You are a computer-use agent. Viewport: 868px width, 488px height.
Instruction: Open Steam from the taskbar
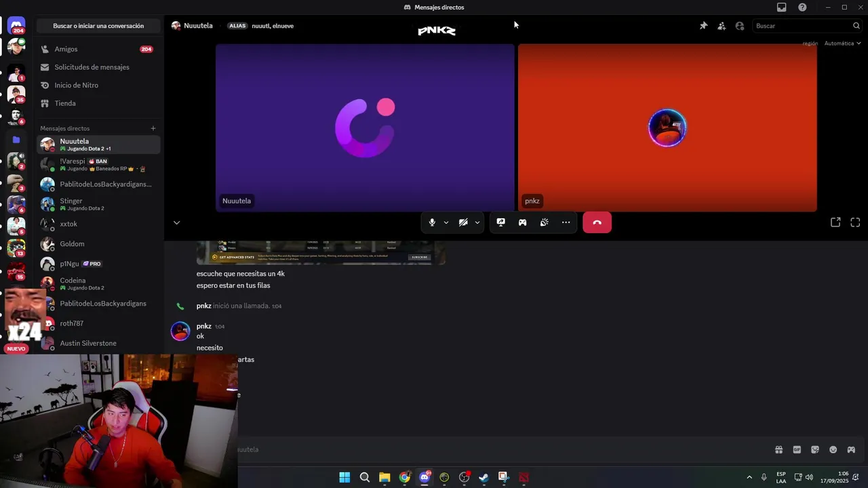[484, 477]
